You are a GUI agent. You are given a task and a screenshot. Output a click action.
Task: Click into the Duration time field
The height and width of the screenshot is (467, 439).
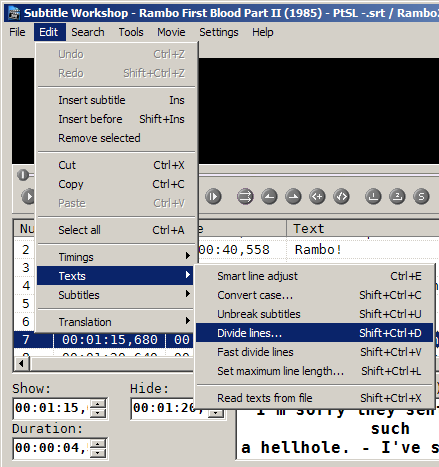[x=51, y=448]
